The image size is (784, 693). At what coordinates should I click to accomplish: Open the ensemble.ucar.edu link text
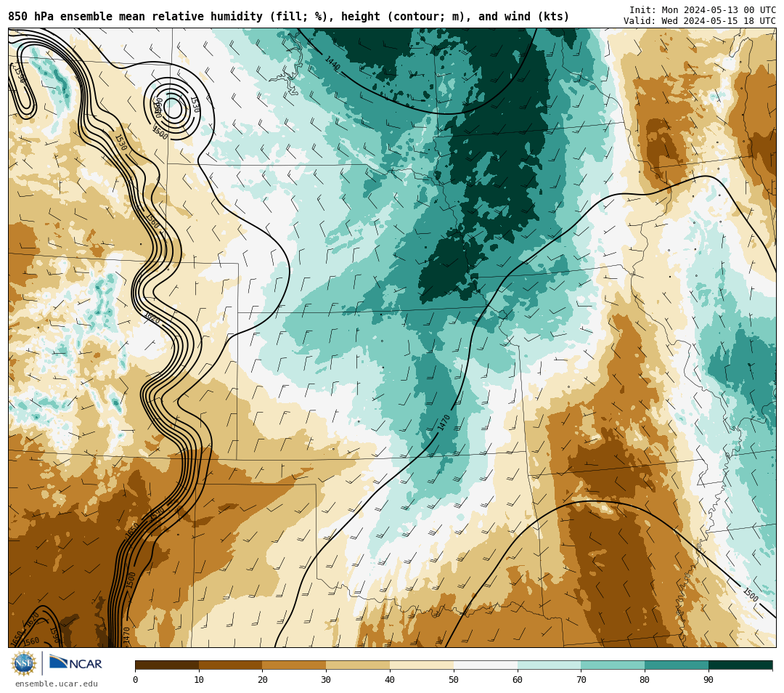pyautogui.click(x=57, y=684)
